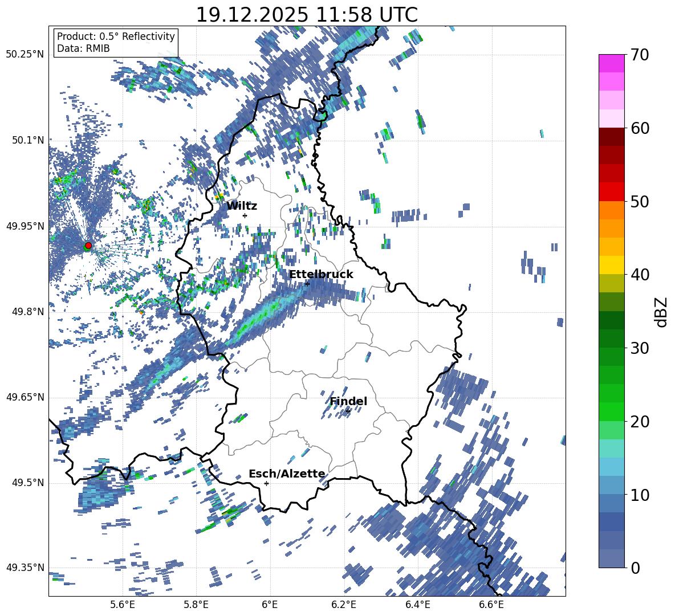The height and width of the screenshot is (616, 675).
Task: Select the Wiltz city label
Action: pyautogui.click(x=242, y=206)
